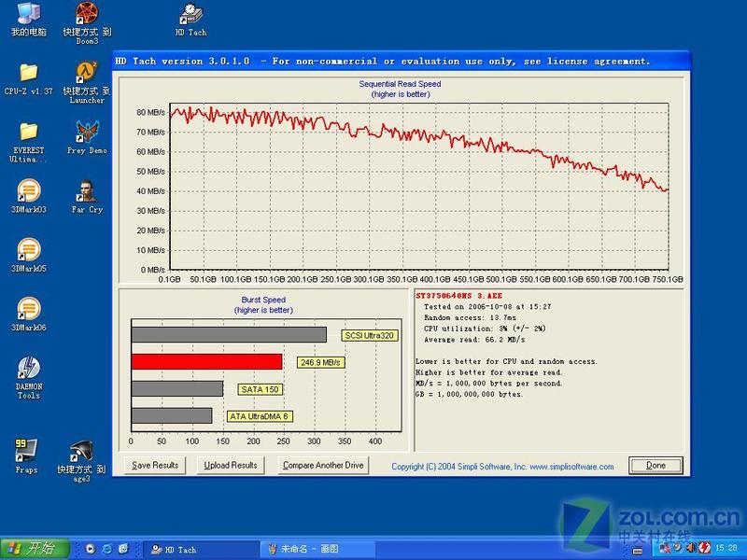Switch to HD Tach taskbar button

[201, 550]
